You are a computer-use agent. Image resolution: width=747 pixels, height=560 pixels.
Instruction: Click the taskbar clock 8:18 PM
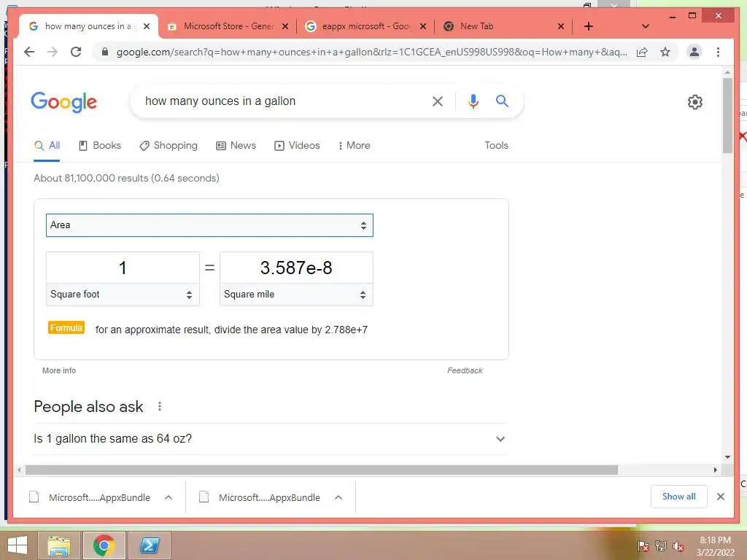point(715,546)
